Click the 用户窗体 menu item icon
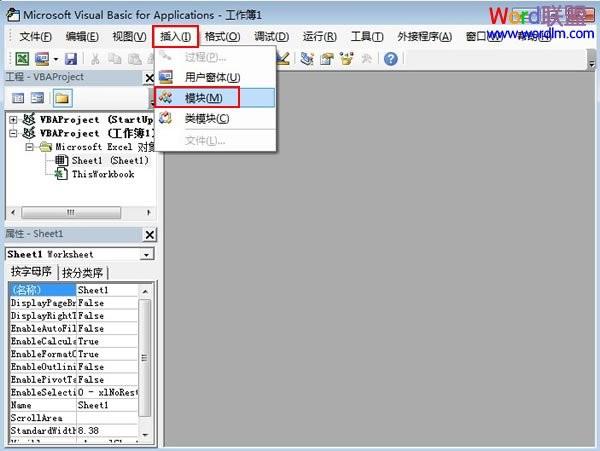 [x=166, y=77]
